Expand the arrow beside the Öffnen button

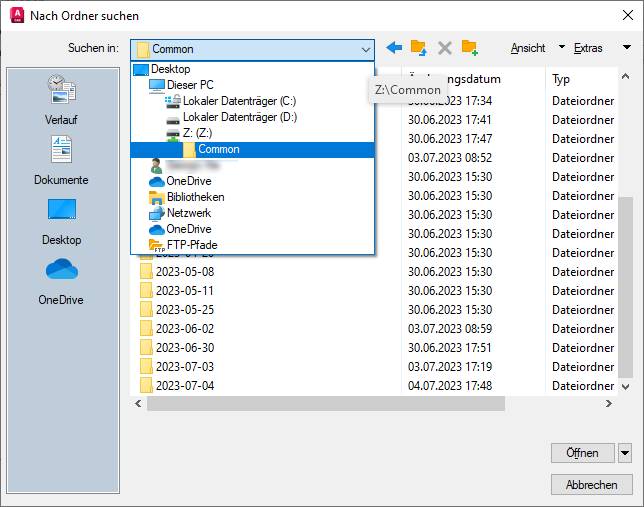(x=625, y=453)
